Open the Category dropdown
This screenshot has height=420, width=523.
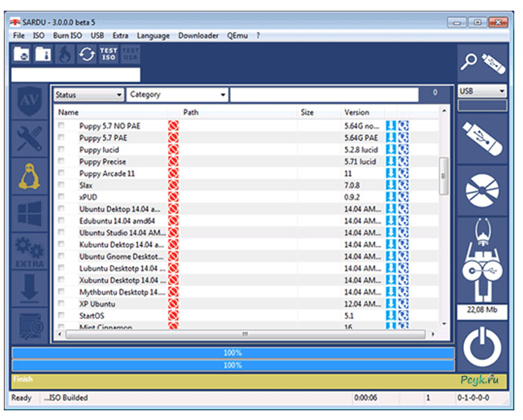click(177, 95)
